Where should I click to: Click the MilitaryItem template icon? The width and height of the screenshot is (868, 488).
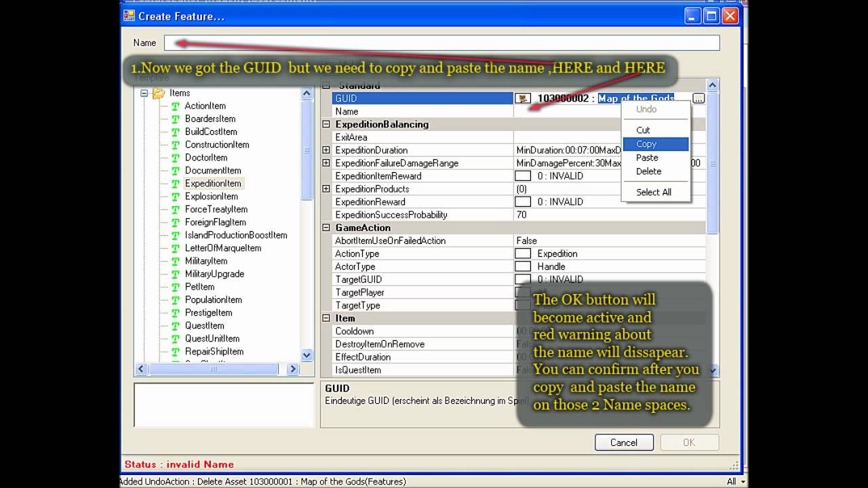click(x=176, y=260)
